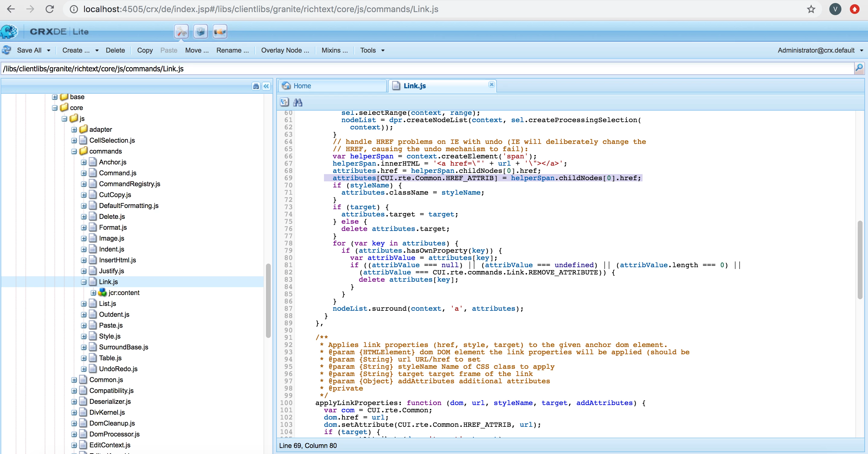868x454 pixels.
Task: Close the Link.js editor tab
Action: point(492,84)
